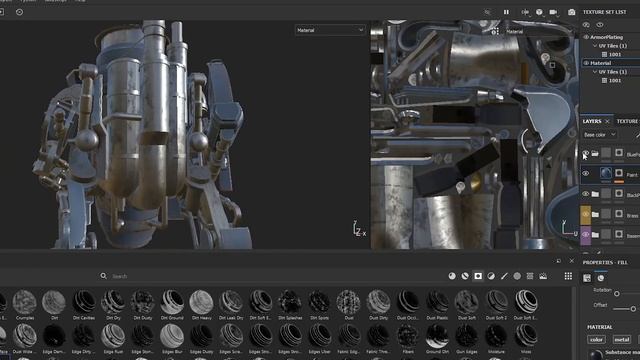Open the environment sphere display settings
The width and height of the screenshot is (640, 360).
pos(539,12)
